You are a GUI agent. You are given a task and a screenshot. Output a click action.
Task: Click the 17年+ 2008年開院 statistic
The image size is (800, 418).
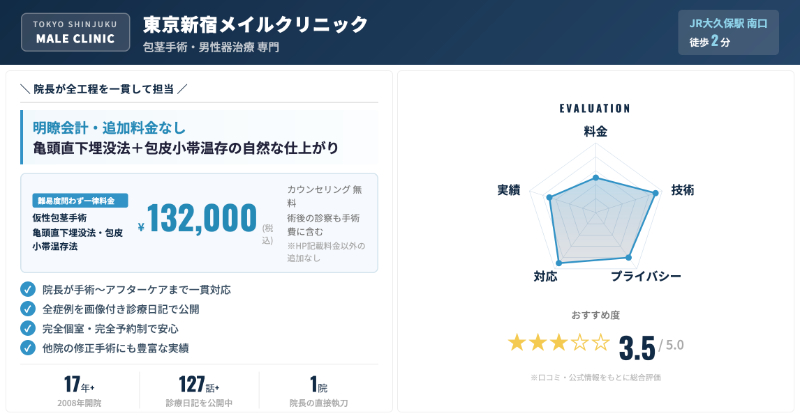click(x=79, y=391)
